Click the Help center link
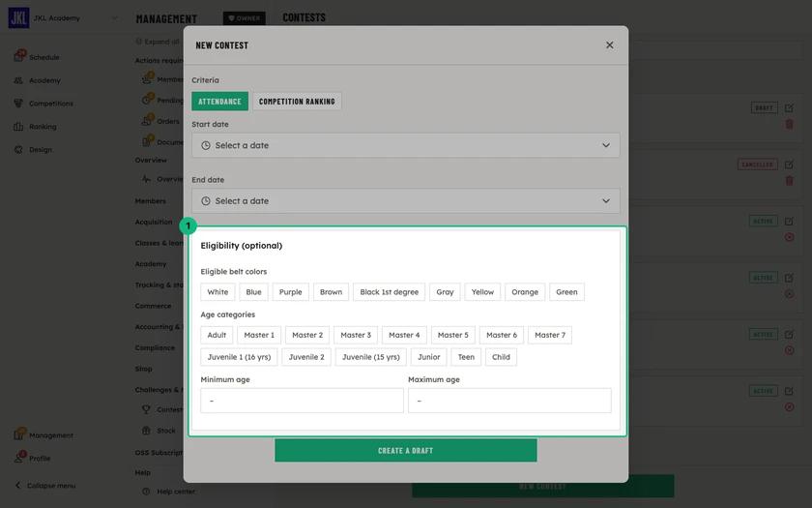 (x=176, y=492)
